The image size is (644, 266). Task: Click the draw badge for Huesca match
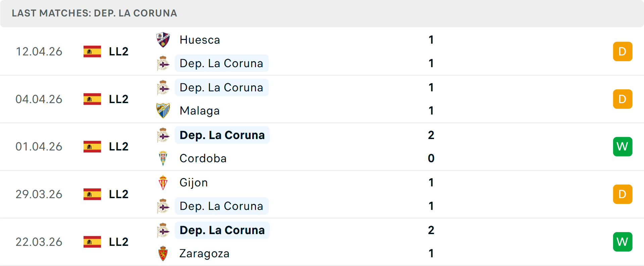[x=623, y=51]
